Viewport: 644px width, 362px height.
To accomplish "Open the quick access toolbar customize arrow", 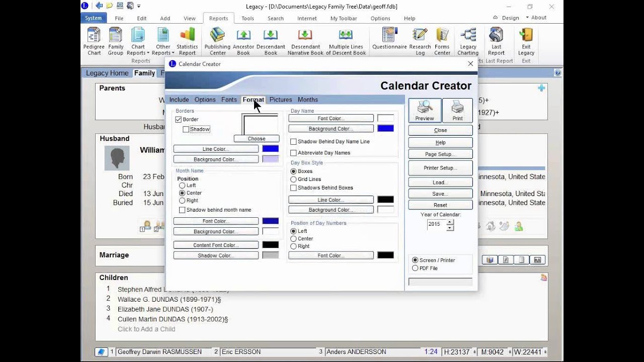I will pyautogui.click(x=139, y=6).
